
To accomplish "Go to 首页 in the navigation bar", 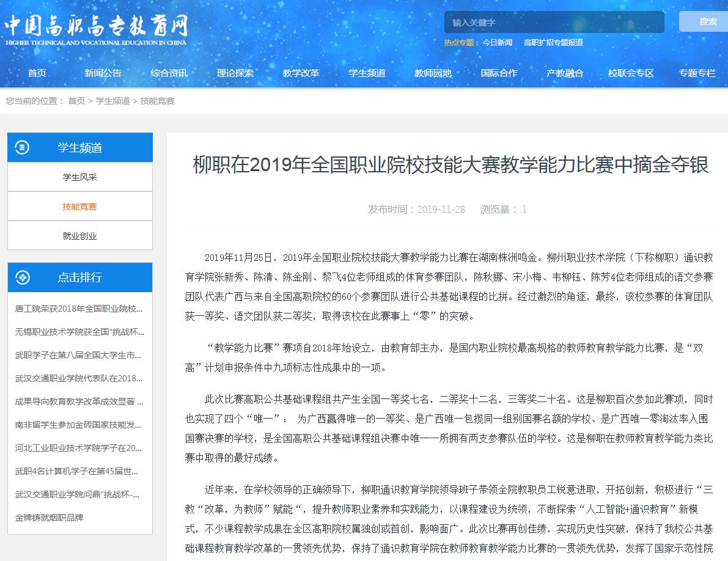I will point(37,73).
